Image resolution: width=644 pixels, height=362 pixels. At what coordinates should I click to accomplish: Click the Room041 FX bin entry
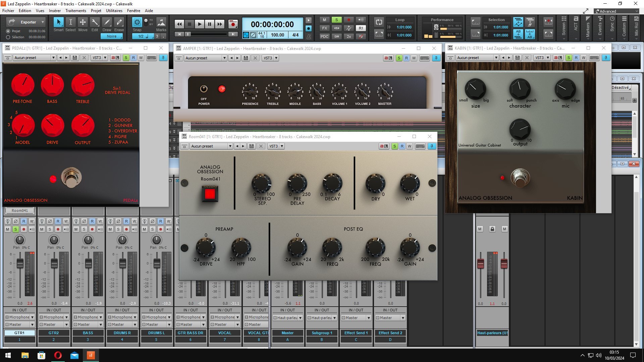[x=19, y=210]
